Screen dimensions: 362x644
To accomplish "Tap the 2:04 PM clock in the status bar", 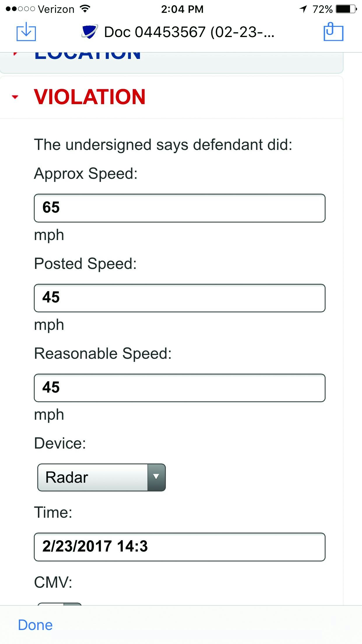I will coord(182,9).
